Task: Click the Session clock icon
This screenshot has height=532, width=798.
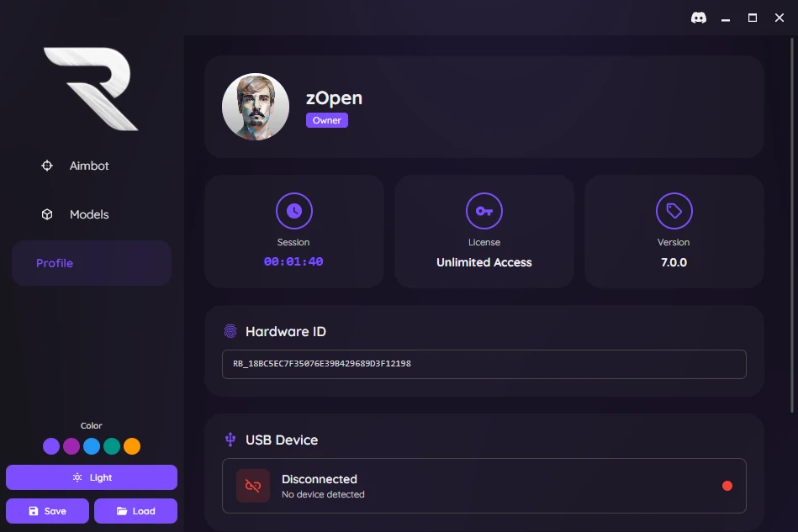Action: (293, 211)
